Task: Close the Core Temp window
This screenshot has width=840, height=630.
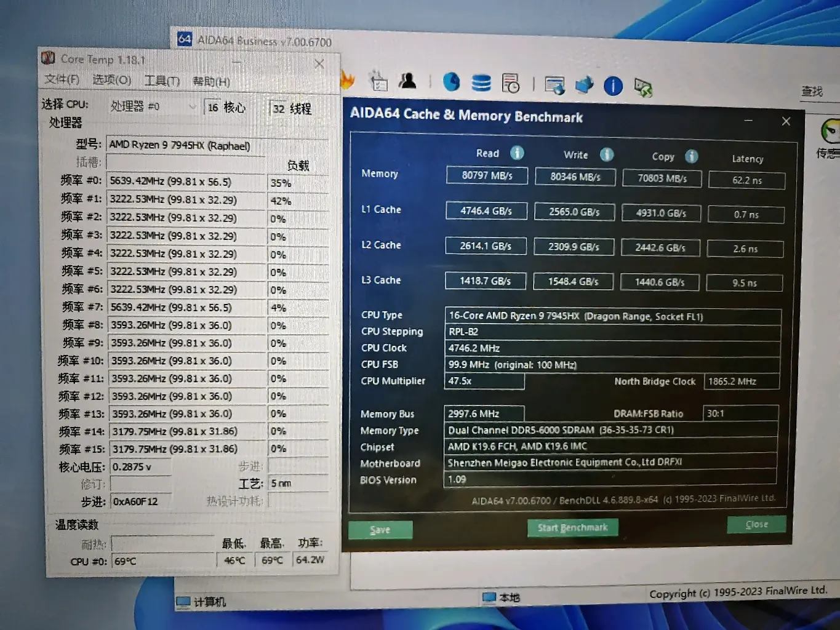Action: [x=319, y=63]
